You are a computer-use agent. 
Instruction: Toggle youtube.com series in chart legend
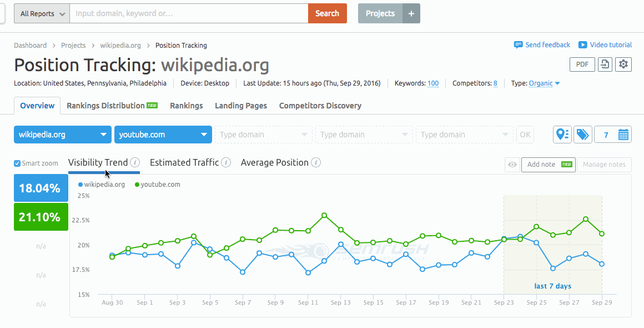157,185
